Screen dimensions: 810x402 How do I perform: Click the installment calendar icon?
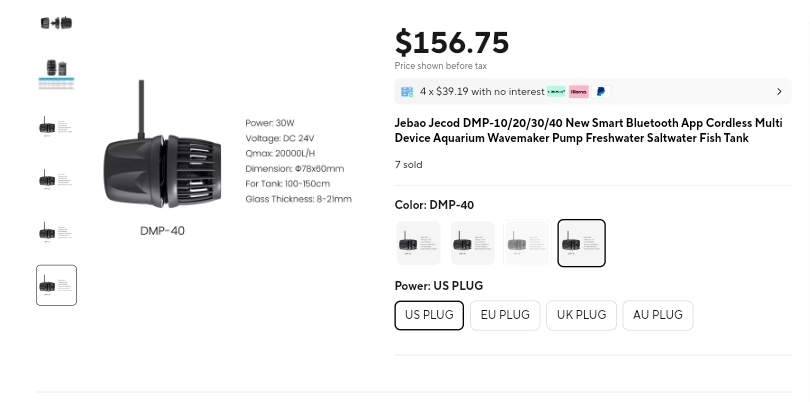[407, 92]
